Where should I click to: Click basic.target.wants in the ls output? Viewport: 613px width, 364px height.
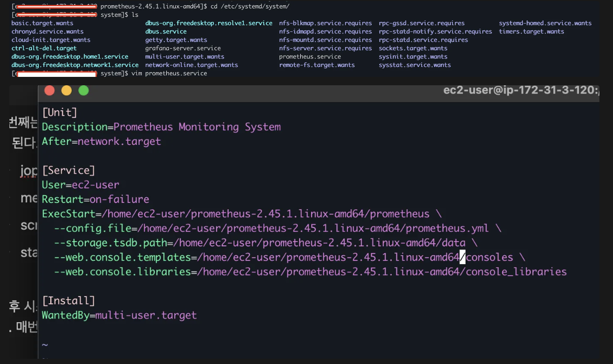coord(42,23)
